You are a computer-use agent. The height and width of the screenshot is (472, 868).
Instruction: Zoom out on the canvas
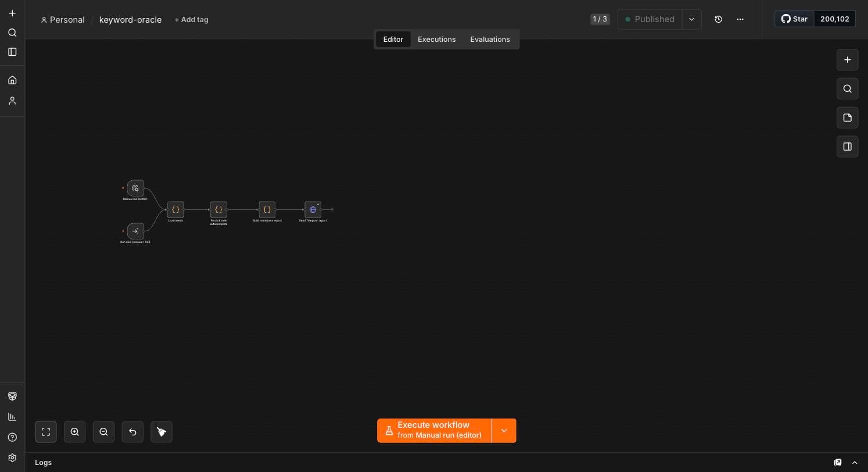click(x=103, y=432)
